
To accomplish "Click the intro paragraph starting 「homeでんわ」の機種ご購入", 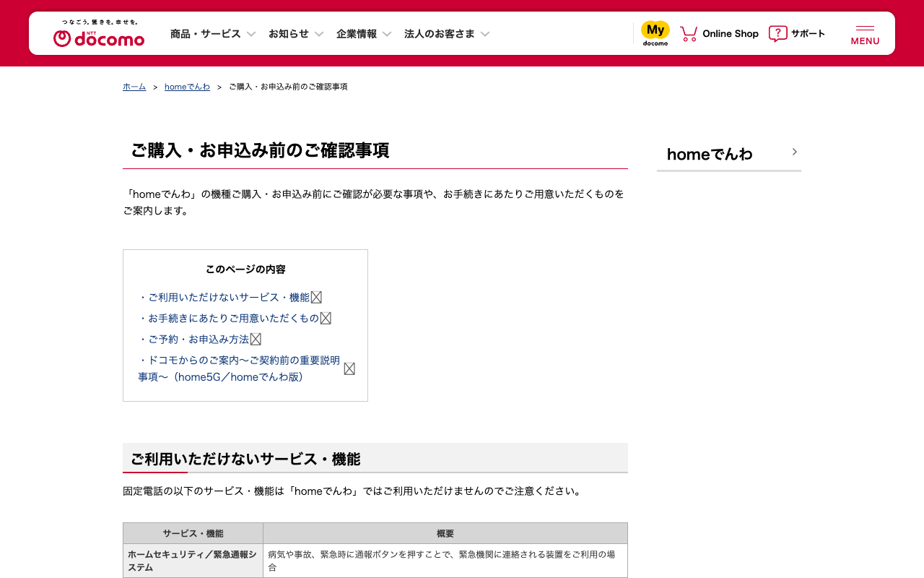I will click(374, 202).
